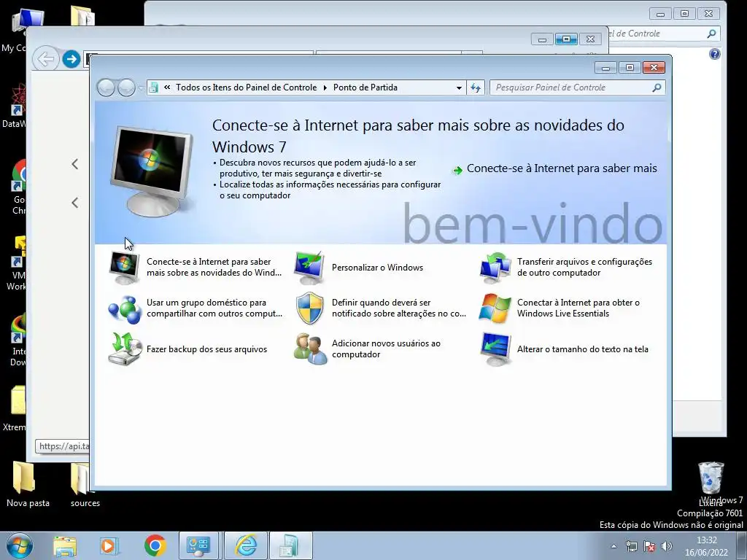
Task: Open the Personalizar o Windows link
Action: point(377,268)
